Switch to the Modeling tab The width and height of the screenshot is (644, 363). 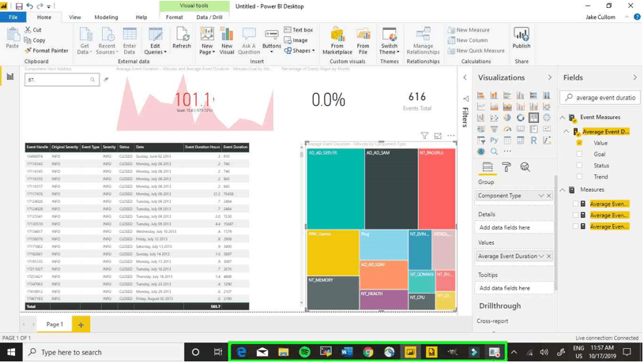pyautogui.click(x=106, y=17)
